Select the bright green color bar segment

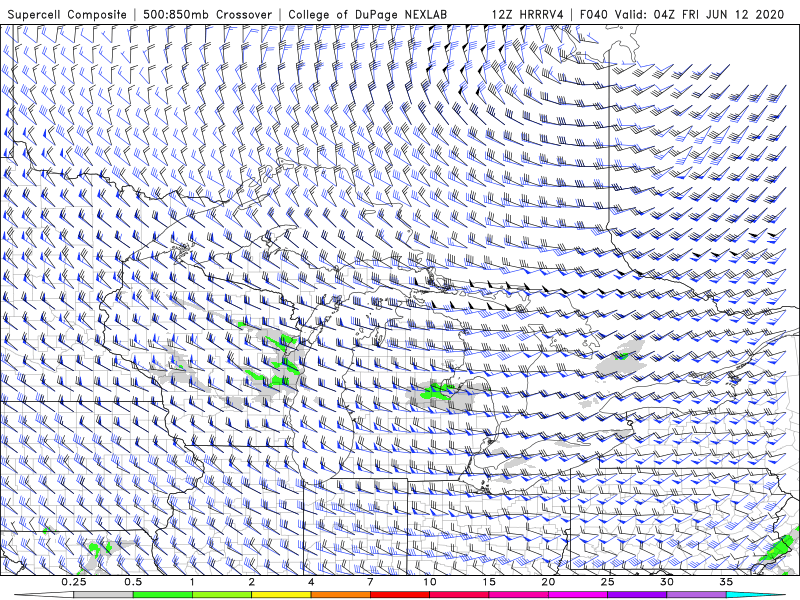tap(163, 595)
